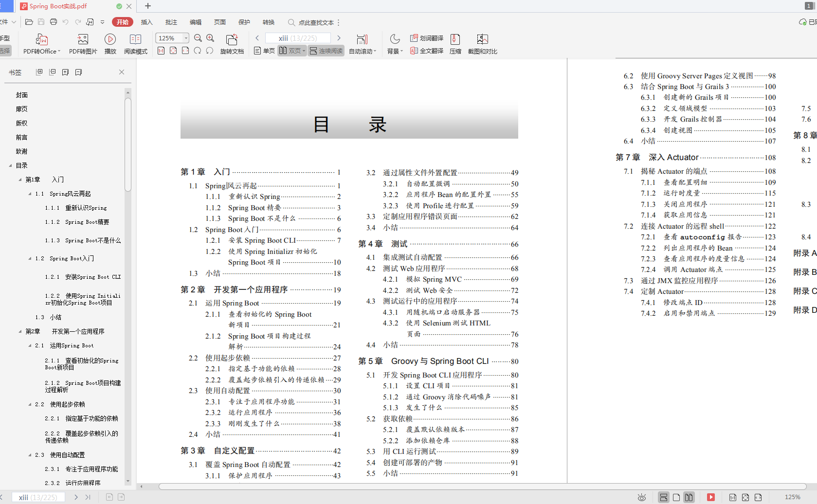Print the document with the printer icon
This screenshot has height=504, width=817.
point(54,22)
